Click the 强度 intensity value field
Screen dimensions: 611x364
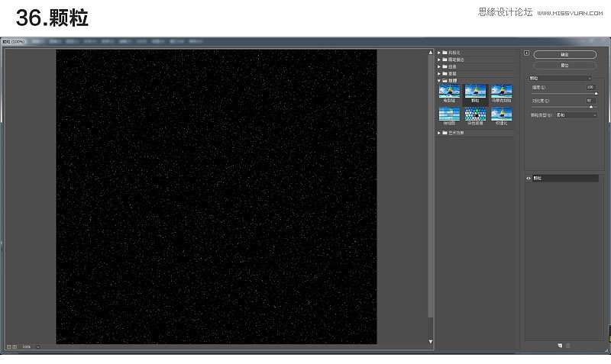[x=590, y=87]
